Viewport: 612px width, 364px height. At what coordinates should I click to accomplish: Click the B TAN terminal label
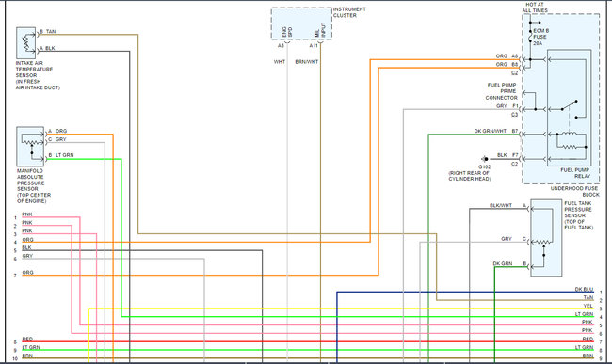point(48,31)
